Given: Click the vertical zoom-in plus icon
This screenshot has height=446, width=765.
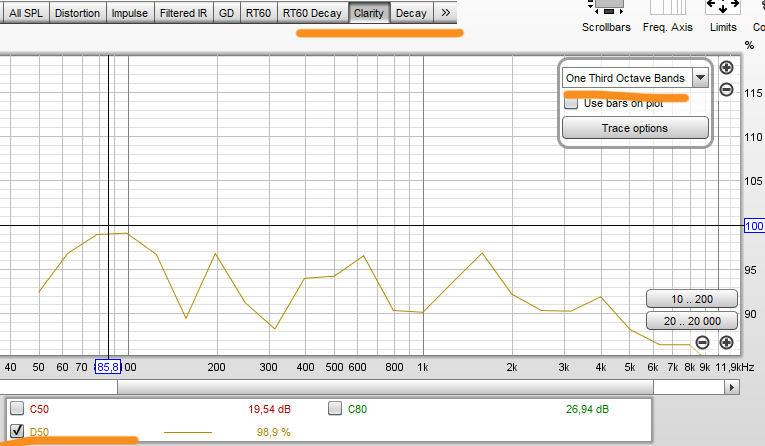Looking at the screenshot, I should tap(726, 68).
